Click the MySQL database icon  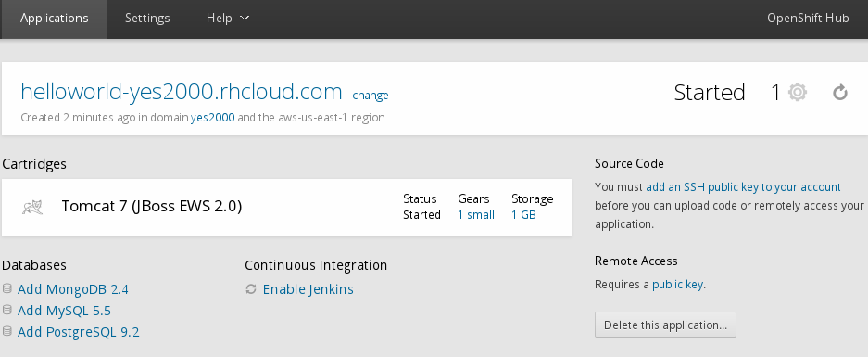pyautogui.click(x=7, y=310)
